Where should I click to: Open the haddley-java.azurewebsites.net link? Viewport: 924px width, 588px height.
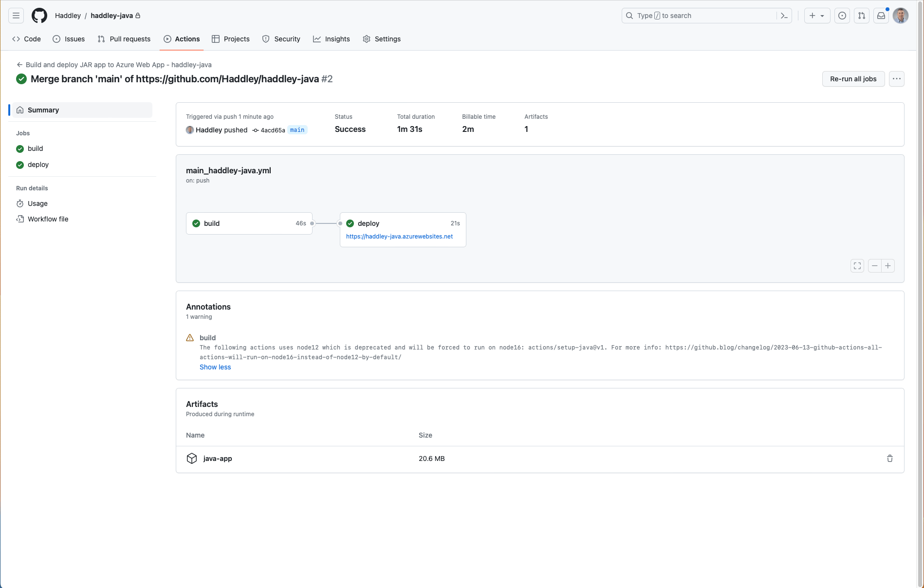(399, 237)
